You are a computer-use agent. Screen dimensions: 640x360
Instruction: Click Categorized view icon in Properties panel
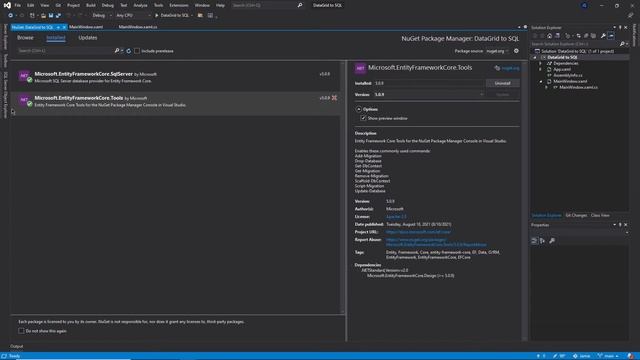click(534, 241)
